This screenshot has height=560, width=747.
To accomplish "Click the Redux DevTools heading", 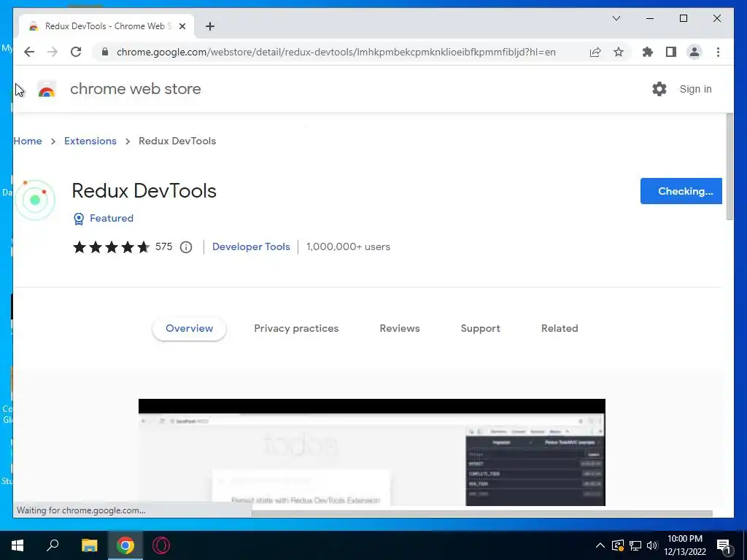I will pyautogui.click(x=144, y=191).
